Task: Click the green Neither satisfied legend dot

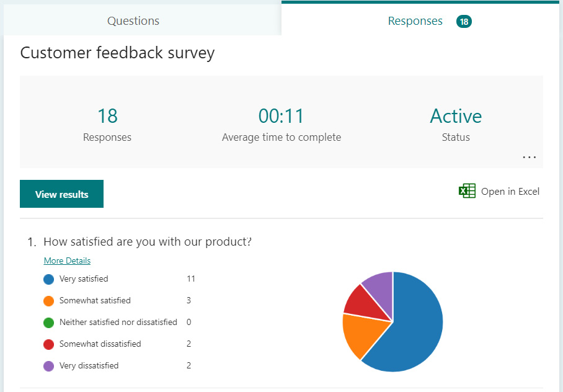Action: click(x=48, y=323)
